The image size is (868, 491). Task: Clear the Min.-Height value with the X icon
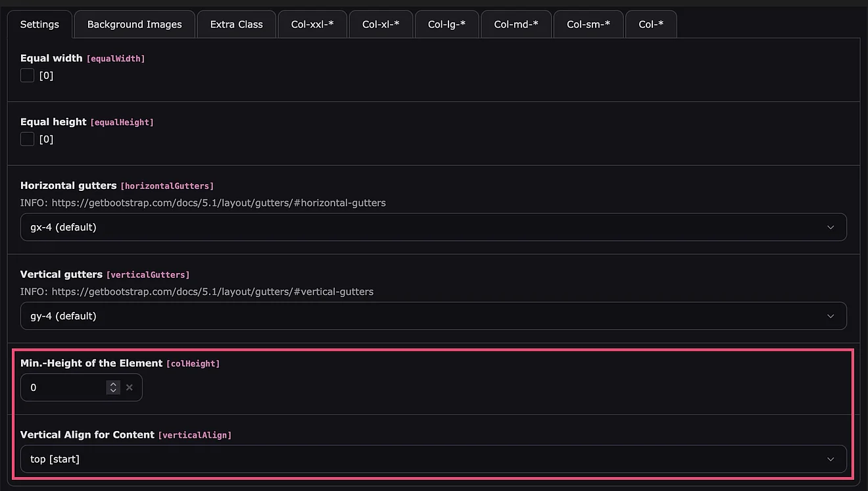point(130,388)
